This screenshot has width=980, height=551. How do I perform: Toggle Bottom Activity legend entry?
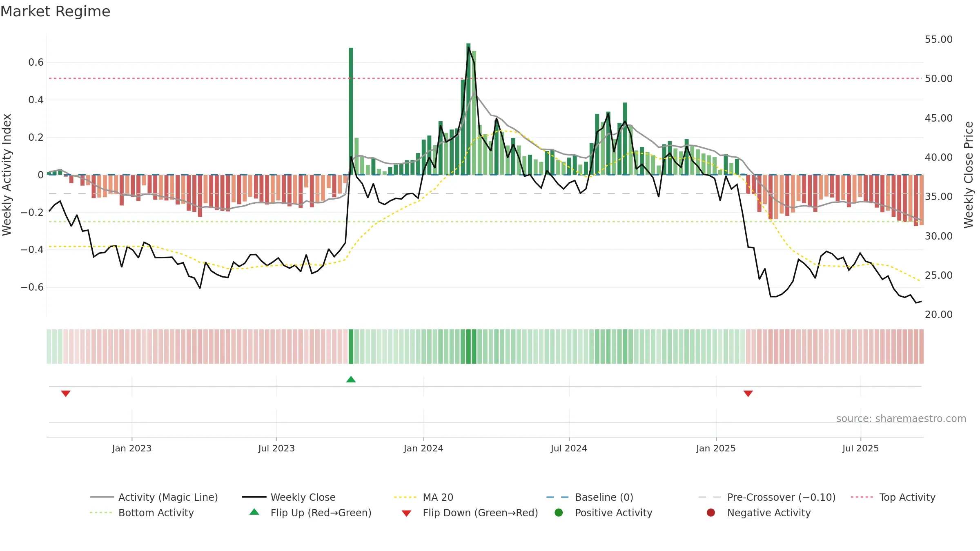pyautogui.click(x=142, y=513)
